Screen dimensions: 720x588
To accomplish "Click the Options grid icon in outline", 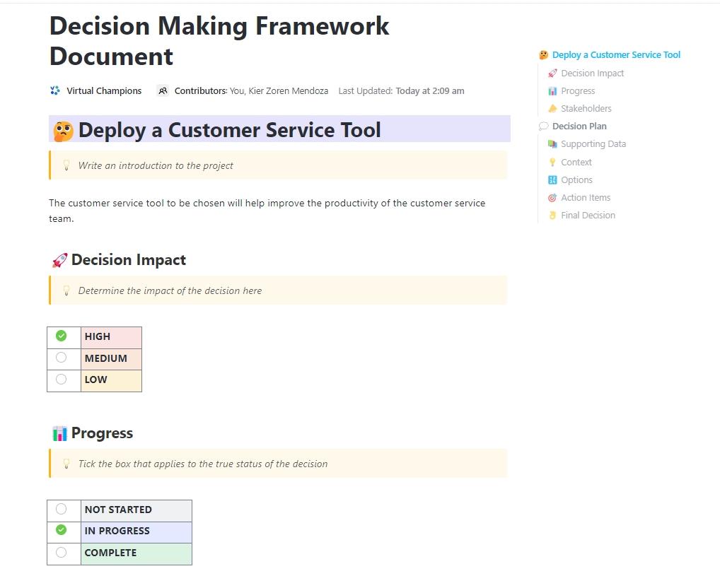I will tap(552, 180).
